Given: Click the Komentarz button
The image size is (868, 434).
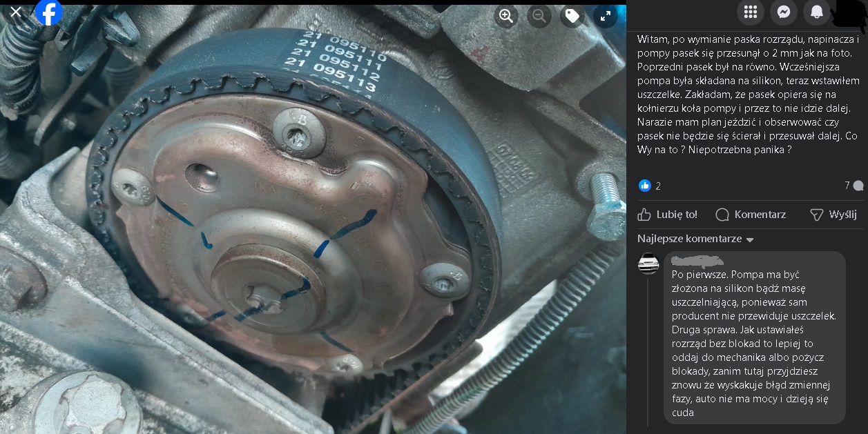Looking at the screenshot, I should click(x=751, y=215).
